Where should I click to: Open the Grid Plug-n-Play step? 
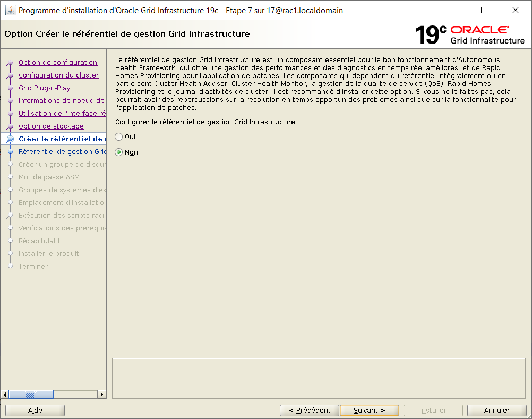pyautogui.click(x=45, y=88)
